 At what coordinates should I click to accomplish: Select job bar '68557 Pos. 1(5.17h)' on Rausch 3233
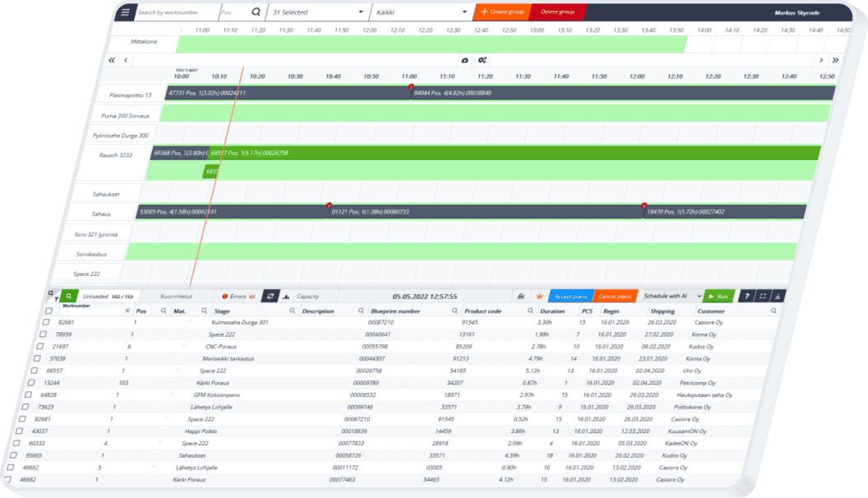pos(515,153)
